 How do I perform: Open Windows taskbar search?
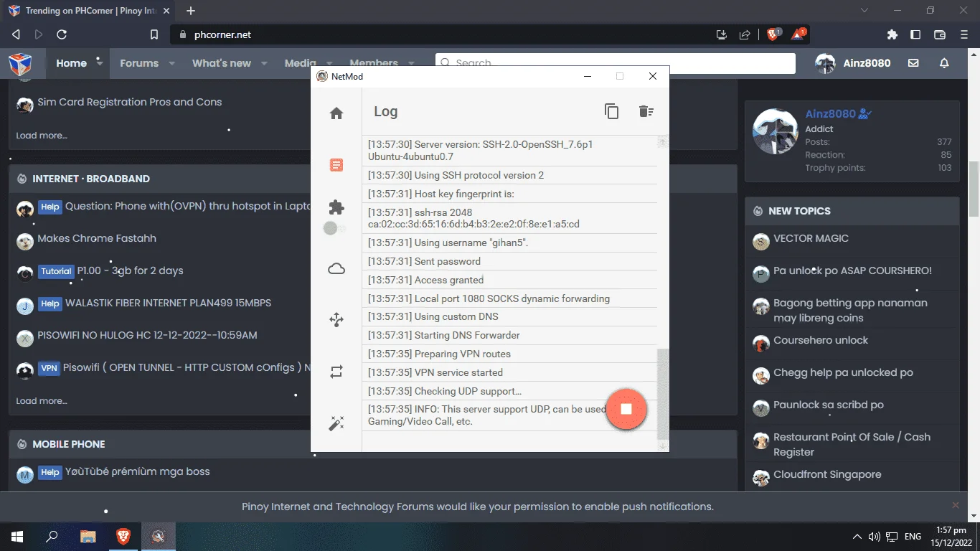click(52, 536)
